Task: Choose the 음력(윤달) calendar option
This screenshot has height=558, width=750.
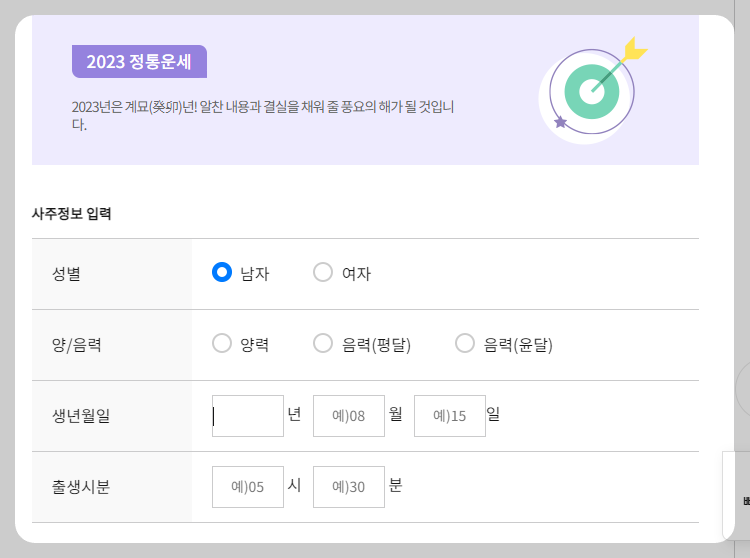Action: (465, 343)
